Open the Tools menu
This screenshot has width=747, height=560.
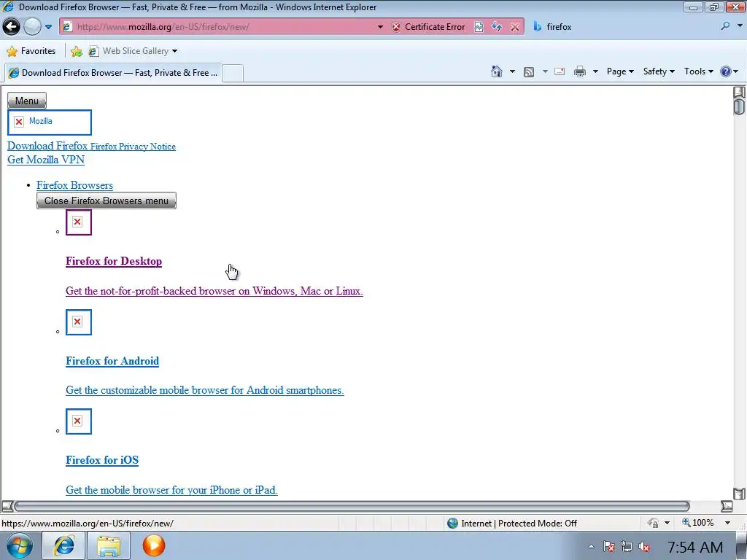point(698,71)
